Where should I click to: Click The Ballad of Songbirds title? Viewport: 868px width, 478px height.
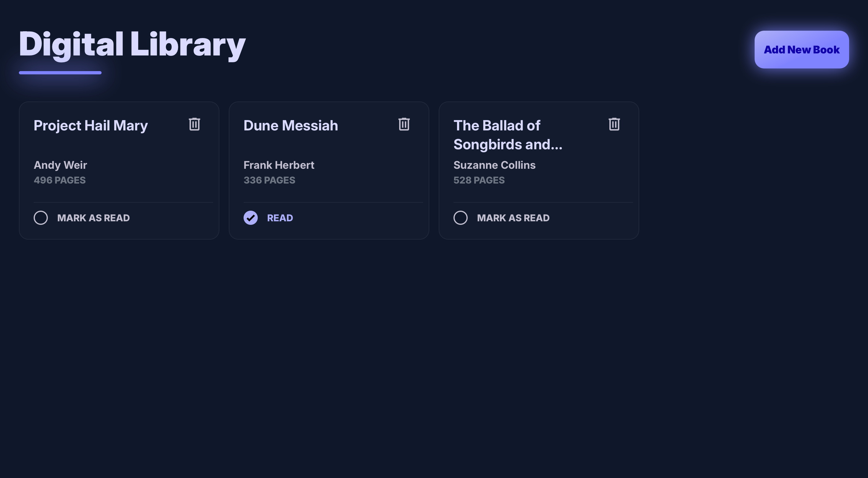pos(508,135)
